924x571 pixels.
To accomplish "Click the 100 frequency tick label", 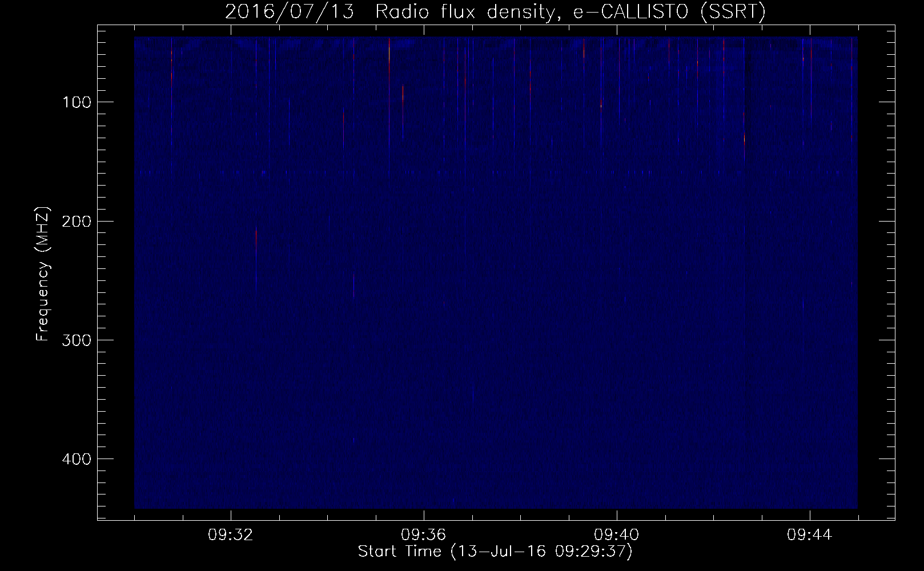I will [77, 102].
